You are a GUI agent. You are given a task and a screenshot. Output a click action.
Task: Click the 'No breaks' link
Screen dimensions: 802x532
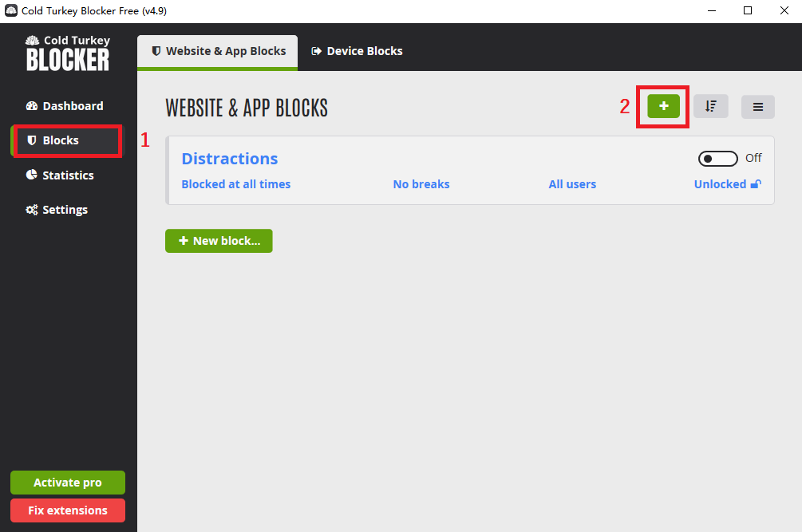pos(421,184)
